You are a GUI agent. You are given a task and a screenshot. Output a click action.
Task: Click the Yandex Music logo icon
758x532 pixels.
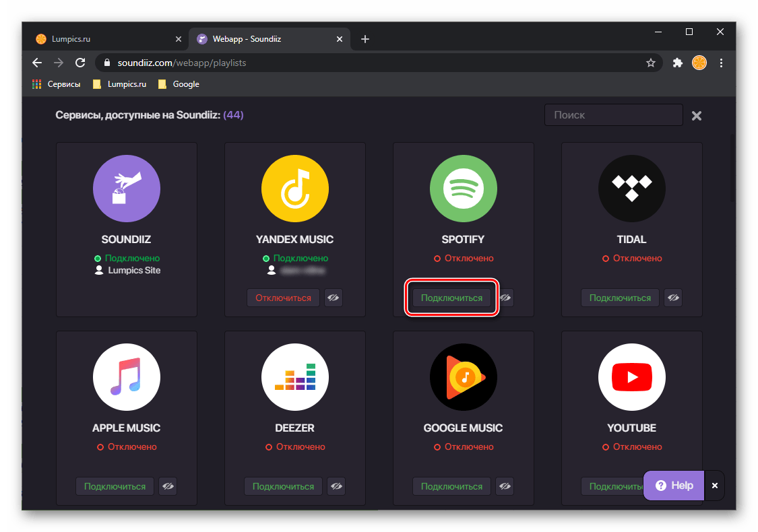point(294,189)
